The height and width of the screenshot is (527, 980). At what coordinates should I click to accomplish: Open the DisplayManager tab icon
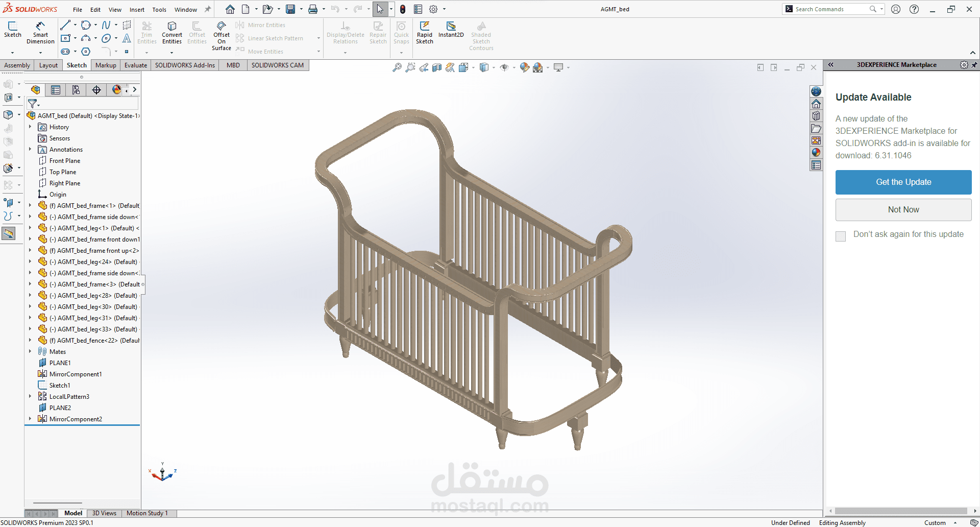click(x=116, y=90)
